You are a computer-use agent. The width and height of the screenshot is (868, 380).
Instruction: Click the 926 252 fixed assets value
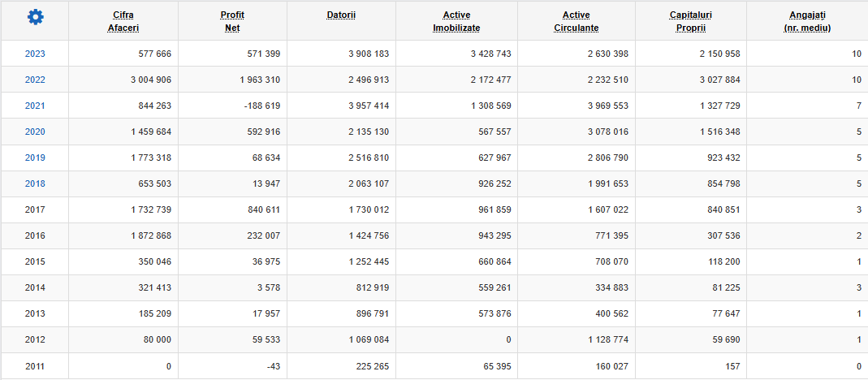pyautogui.click(x=494, y=184)
